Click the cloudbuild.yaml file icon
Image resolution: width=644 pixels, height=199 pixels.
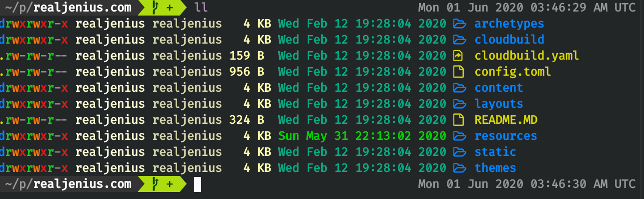(458, 56)
